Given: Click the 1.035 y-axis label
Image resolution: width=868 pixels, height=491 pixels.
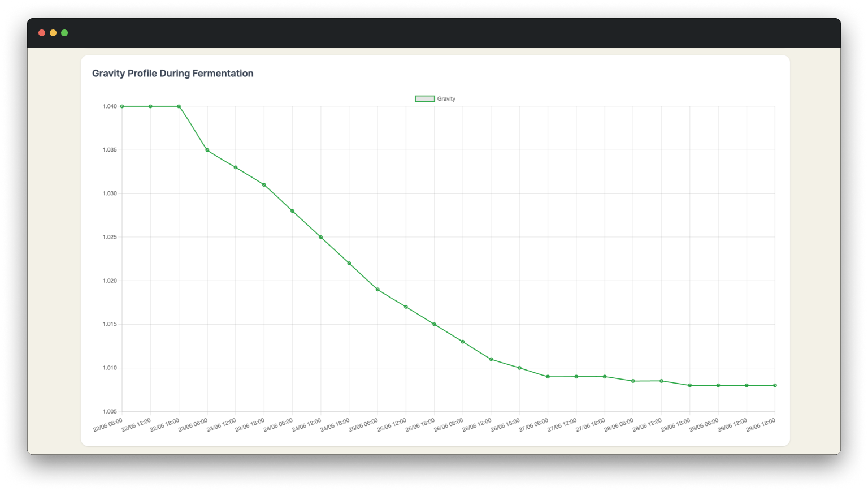Looking at the screenshot, I should 110,150.
